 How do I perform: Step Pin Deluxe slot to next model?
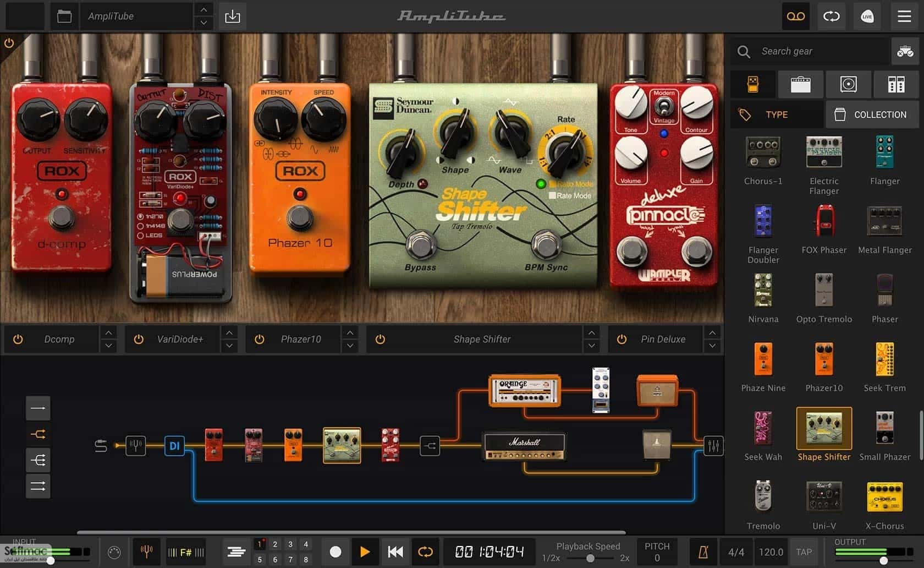tap(712, 346)
